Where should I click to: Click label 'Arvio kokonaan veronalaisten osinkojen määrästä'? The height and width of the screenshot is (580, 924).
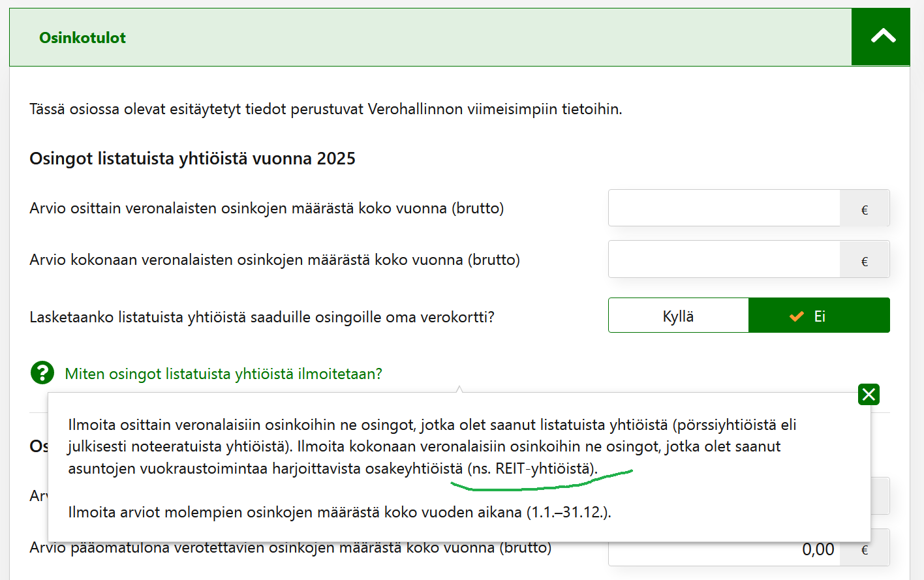pos(274,260)
